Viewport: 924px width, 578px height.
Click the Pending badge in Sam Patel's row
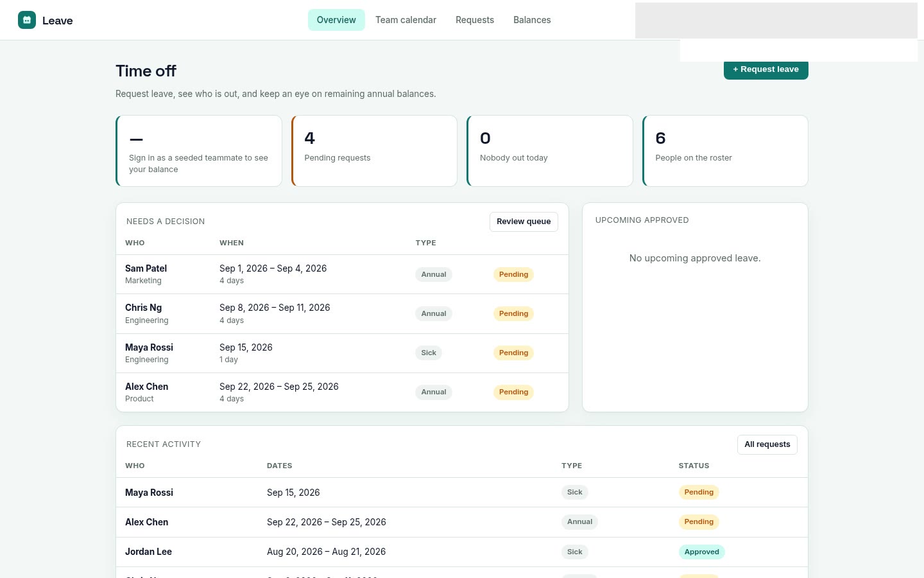click(513, 274)
